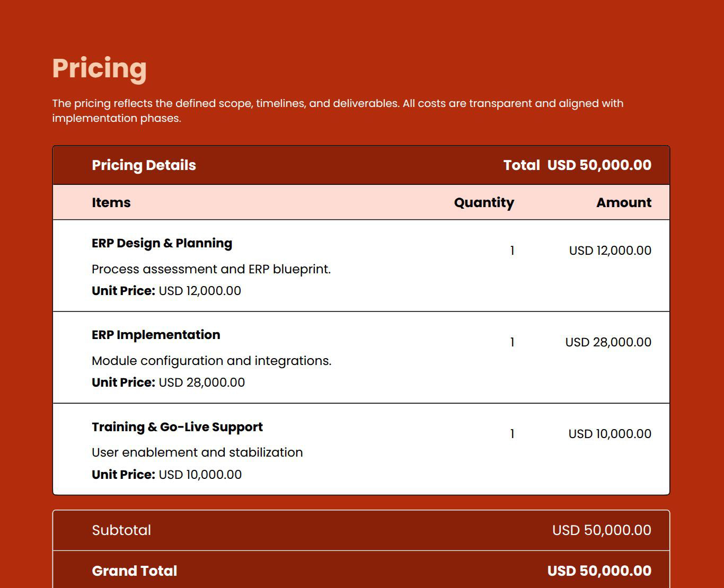Image resolution: width=724 pixels, height=588 pixels.
Task: Click the Module configuration and integrations description
Action: click(x=211, y=361)
